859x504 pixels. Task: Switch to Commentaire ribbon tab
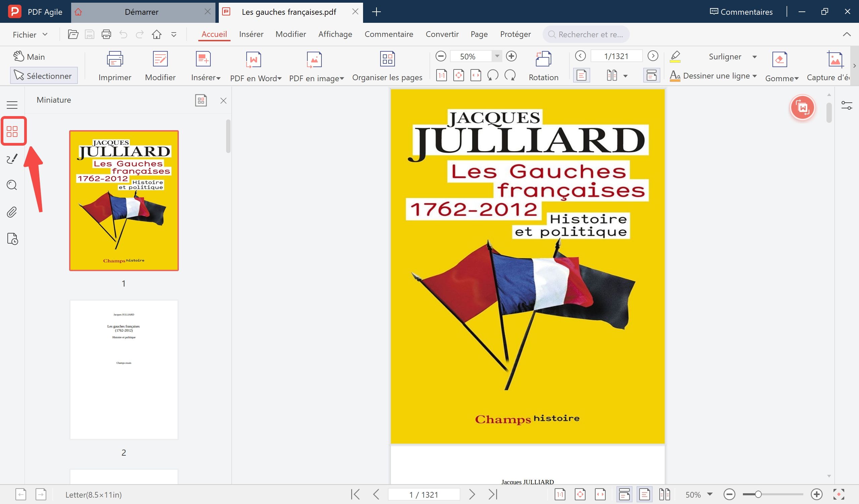pos(389,34)
